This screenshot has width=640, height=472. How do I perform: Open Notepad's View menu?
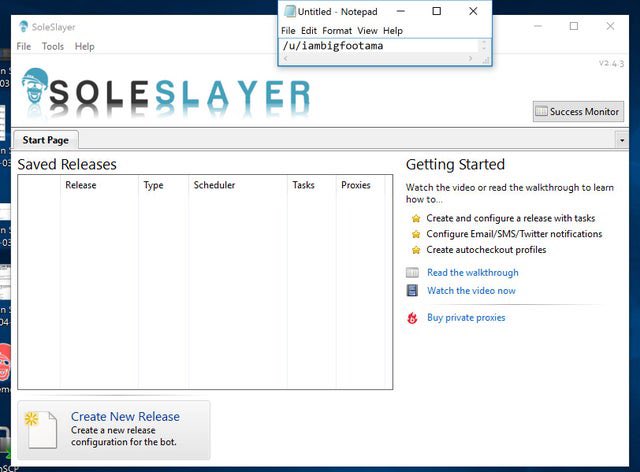click(367, 31)
